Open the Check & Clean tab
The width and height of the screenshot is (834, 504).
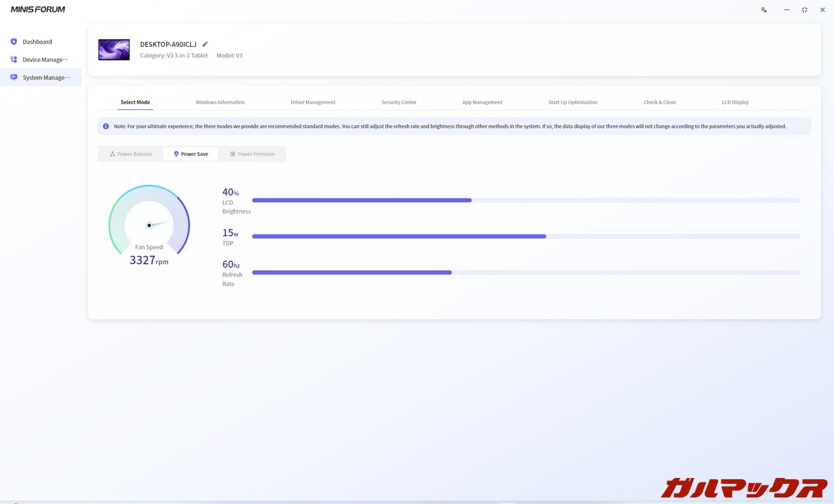(x=659, y=102)
